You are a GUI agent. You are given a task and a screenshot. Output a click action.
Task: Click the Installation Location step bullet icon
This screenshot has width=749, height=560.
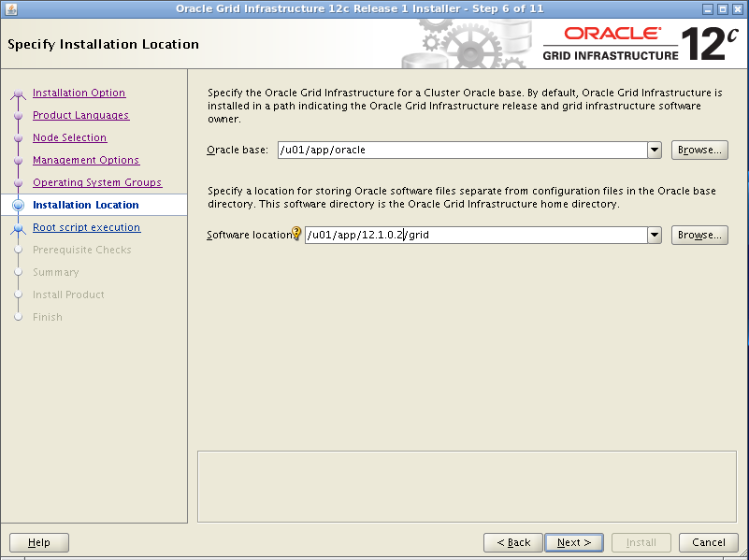pyautogui.click(x=18, y=206)
